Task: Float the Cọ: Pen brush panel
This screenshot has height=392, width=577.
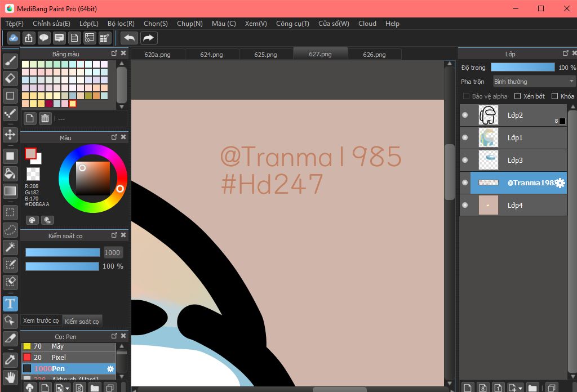Action: [114, 336]
